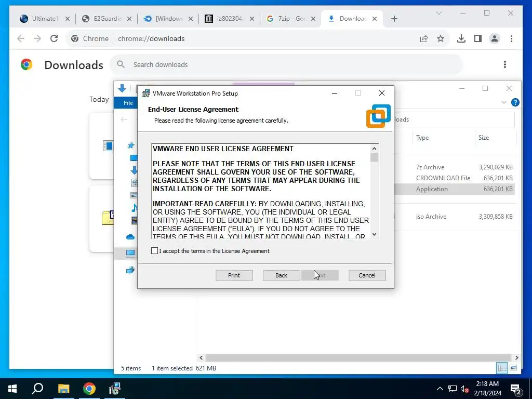Bookmark this page star icon
This screenshot has height=399, width=532.
441,38
